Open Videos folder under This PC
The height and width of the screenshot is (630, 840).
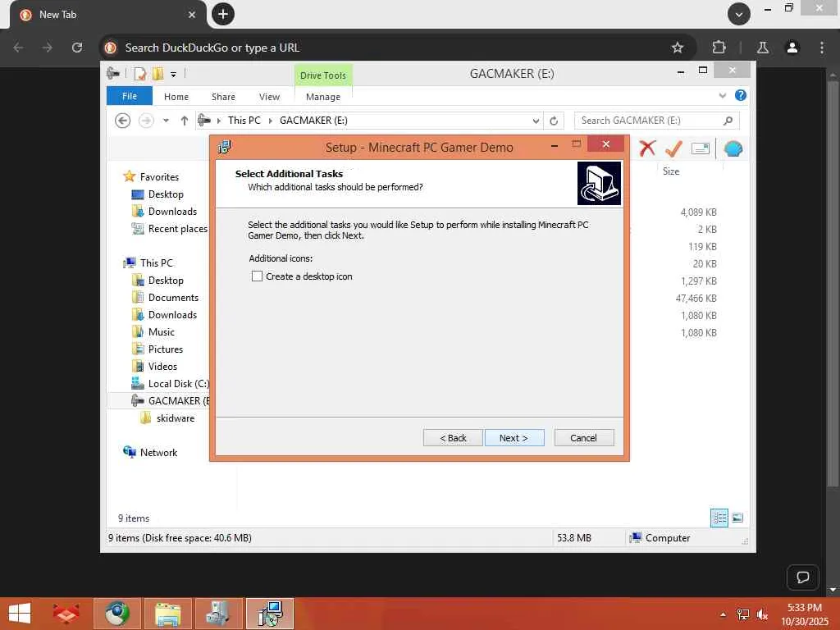162,367
